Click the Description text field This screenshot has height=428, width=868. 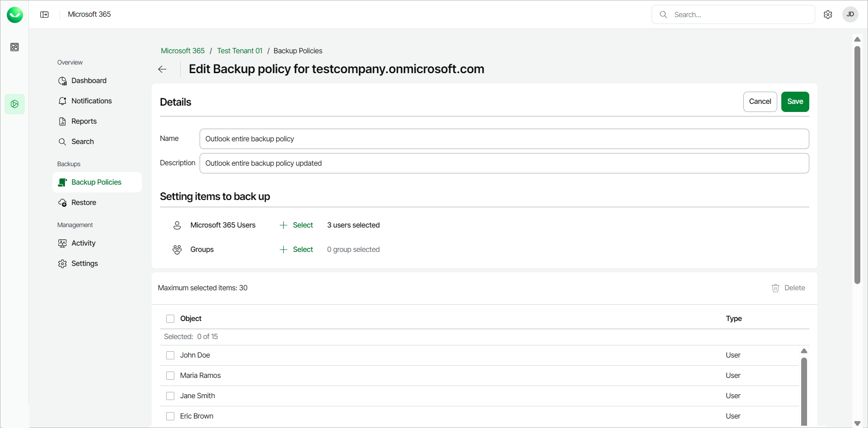click(504, 163)
